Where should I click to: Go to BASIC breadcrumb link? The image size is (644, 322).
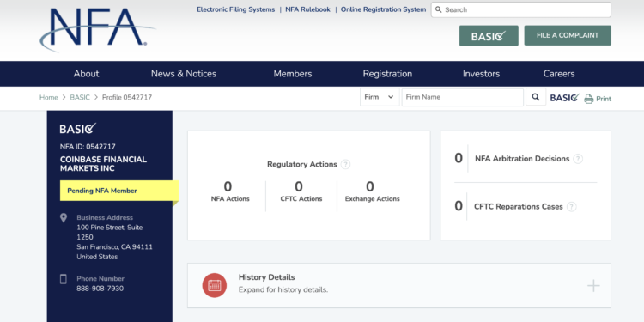click(80, 98)
